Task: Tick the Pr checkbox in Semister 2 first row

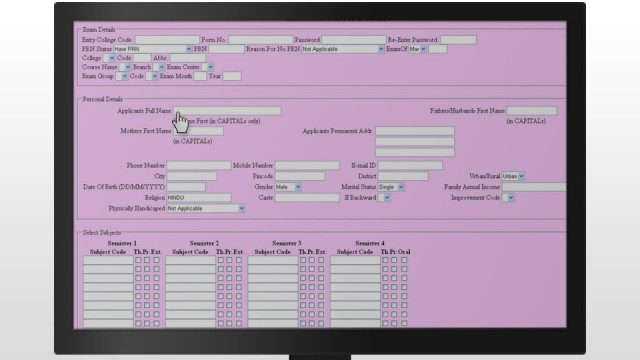Action: [229, 260]
